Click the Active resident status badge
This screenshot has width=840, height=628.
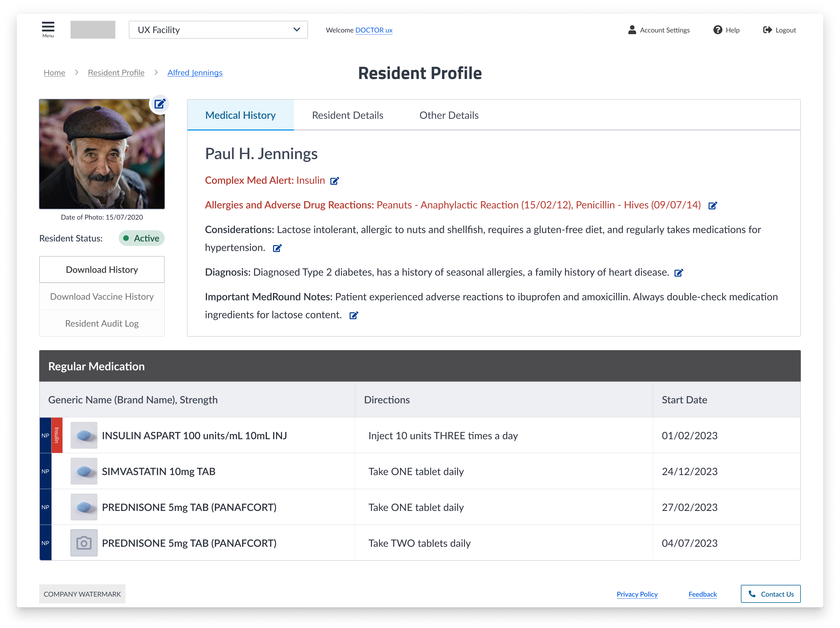[142, 238]
